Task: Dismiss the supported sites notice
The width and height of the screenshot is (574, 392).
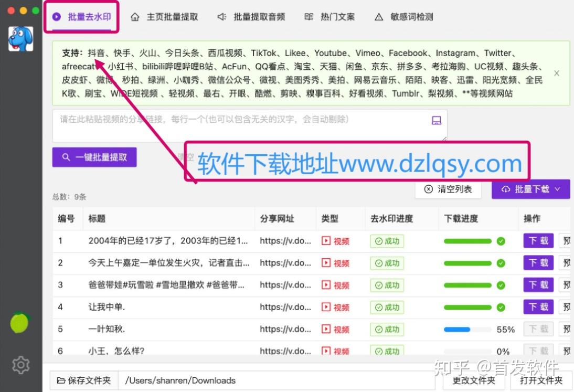Action: [x=557, y=73]
